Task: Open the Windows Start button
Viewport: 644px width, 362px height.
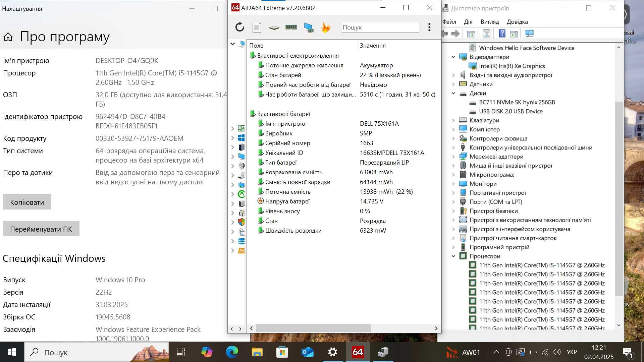Action: pyautogui.click(x=12, y=352)
